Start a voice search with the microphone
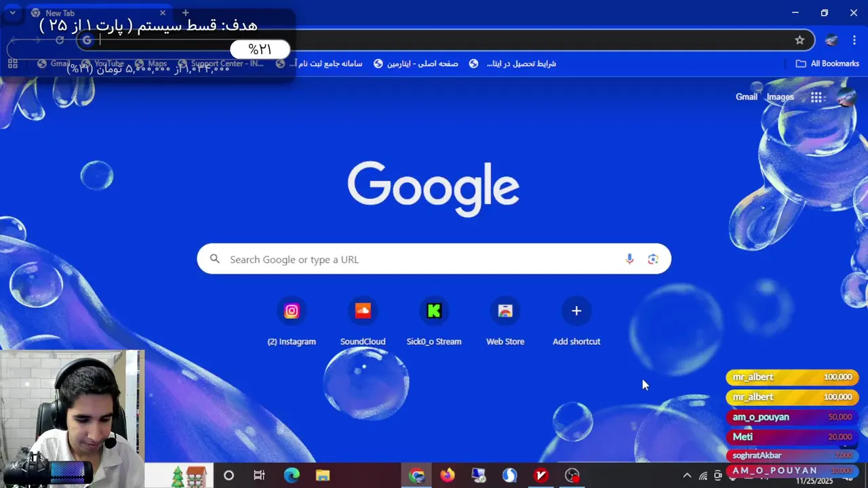The image size is (868, 488). click(629, 259)
